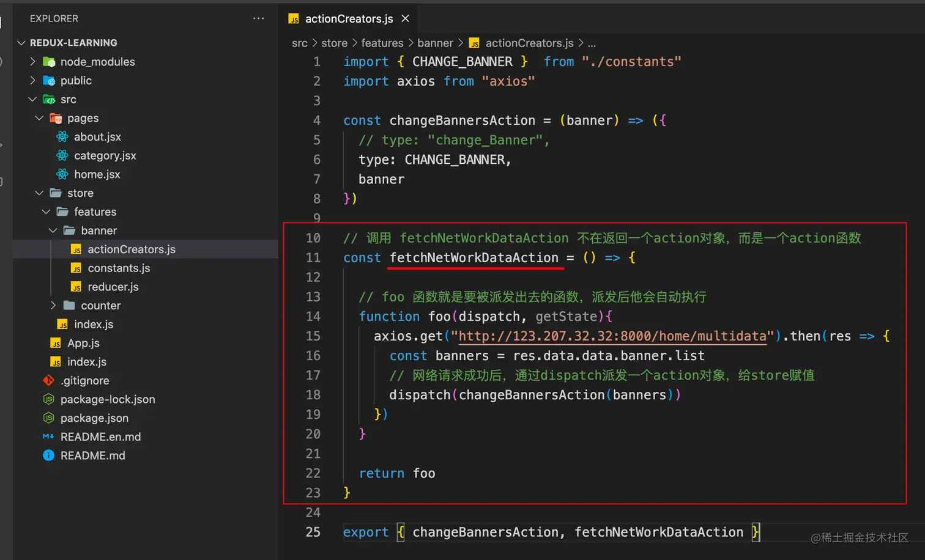The image size is (925, 560).
Task: Click the features breadcrumb segment
Action: (382, 43)
